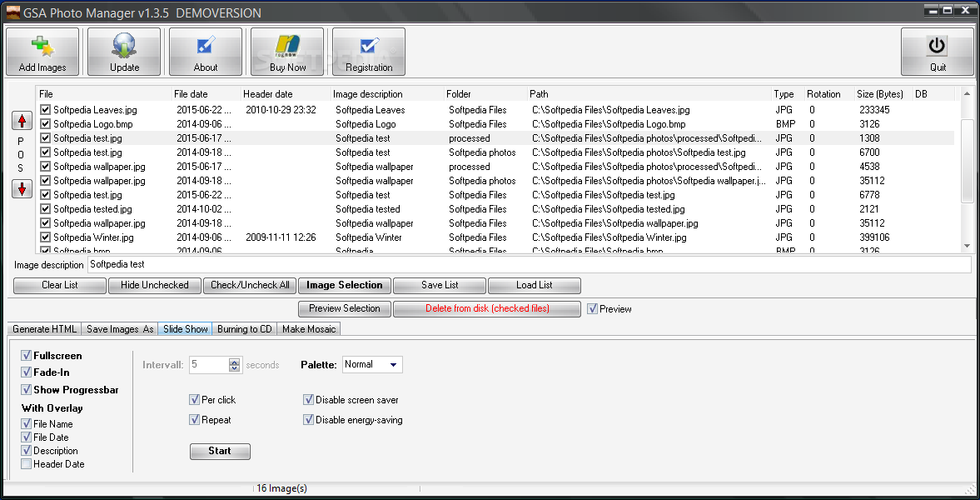The width and height of the screenshot is (980, 500).
Task: Uncheck the File Date overlay option
Action: point(27,437)
